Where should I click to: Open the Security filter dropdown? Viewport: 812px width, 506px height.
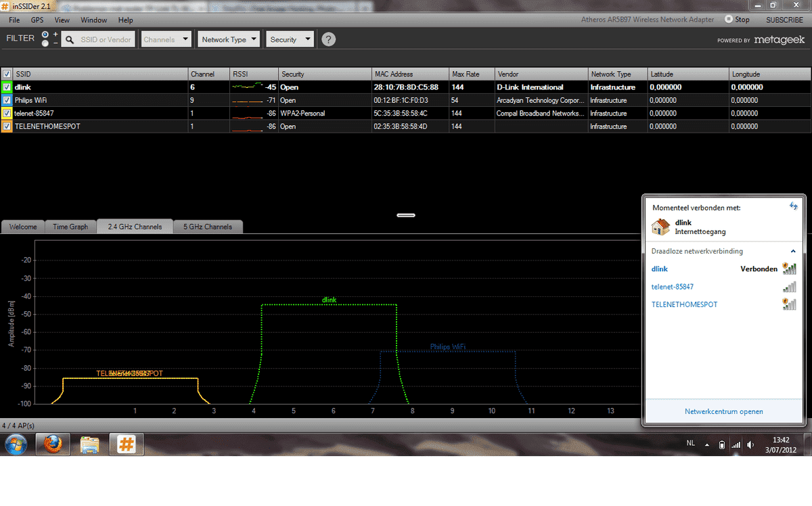pyautogui.click(x=290, y=39)
